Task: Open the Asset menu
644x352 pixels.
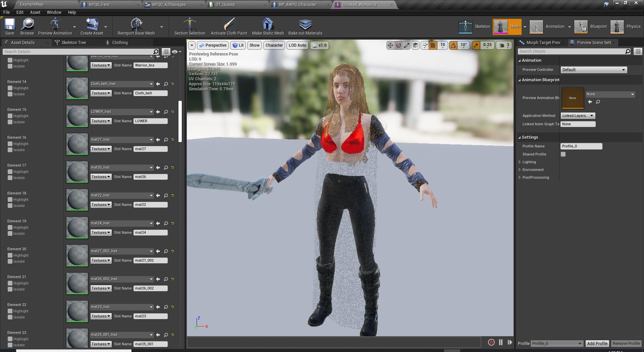Action: [35, 12]
